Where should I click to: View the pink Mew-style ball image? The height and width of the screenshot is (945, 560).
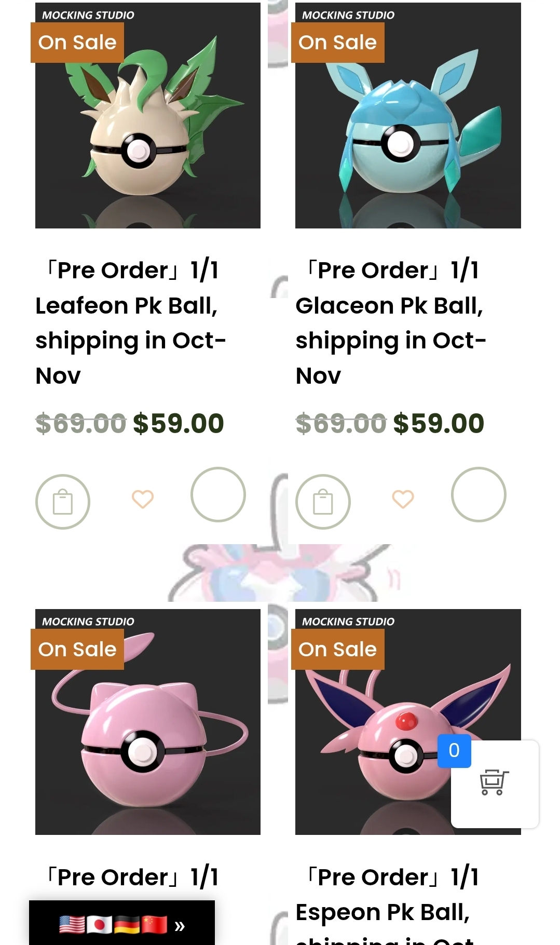tap(148, 737)
